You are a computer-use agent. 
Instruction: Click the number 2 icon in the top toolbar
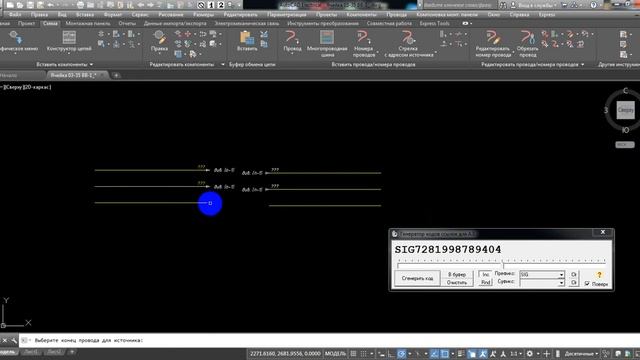point(221,5)
